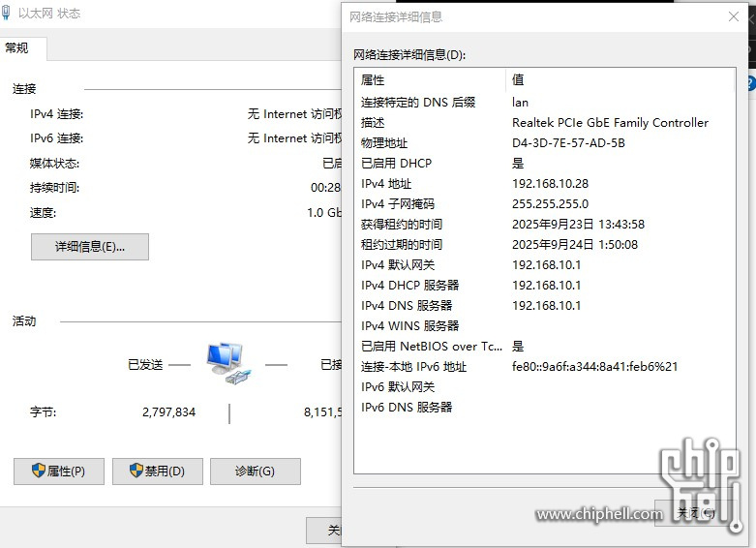Image resolution: width=756 pixels, height=548 pixels.
Task: Select the 获得租约的时间 row
Action: (545, 225)
